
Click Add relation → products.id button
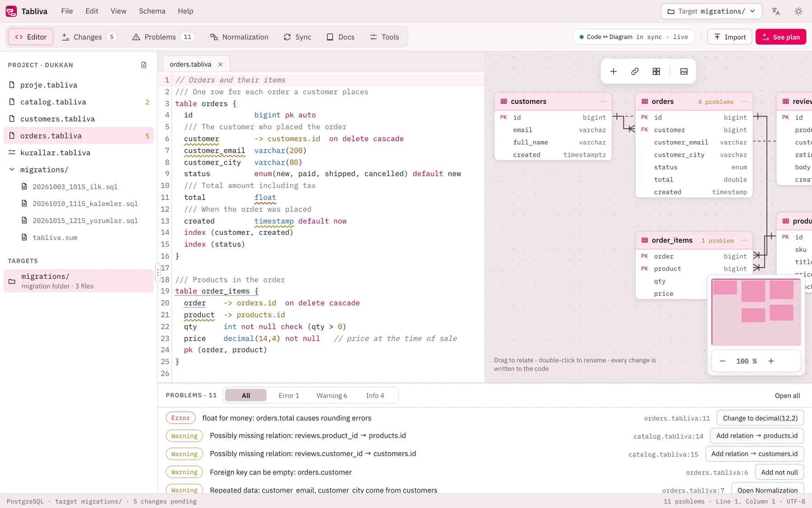(x=757, y=436)
